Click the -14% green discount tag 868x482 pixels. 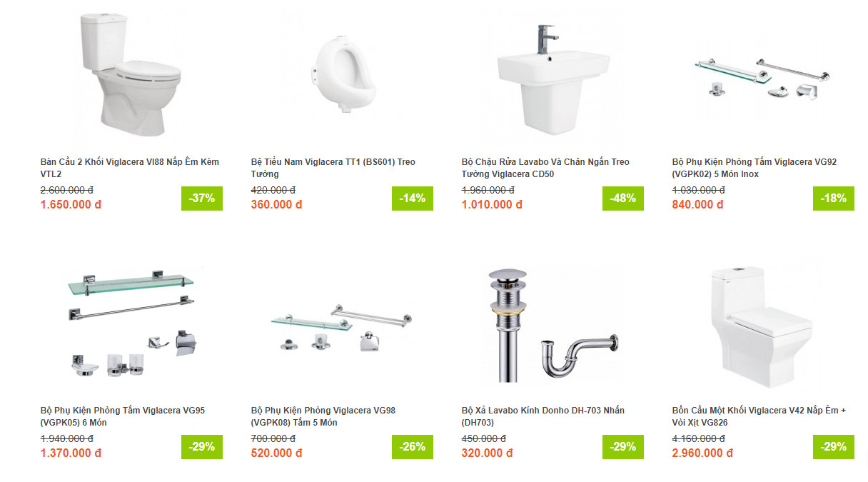(413, 199)
